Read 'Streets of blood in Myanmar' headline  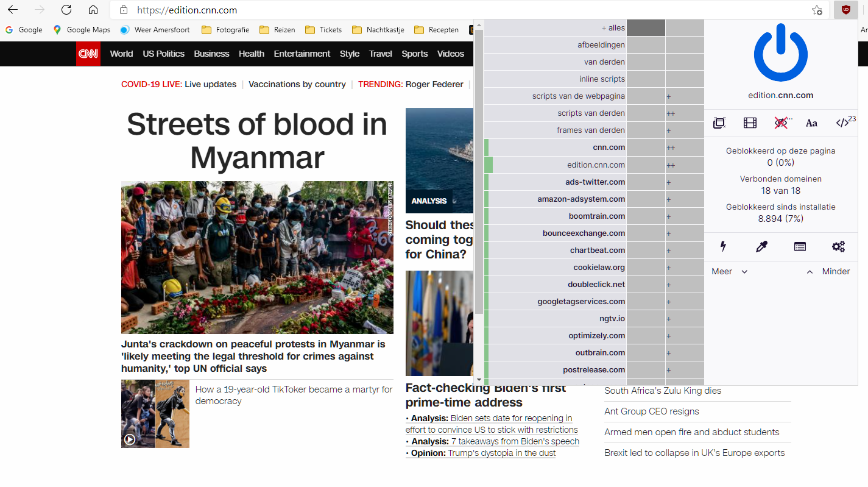pyautogui.click(x=257, y=141)
